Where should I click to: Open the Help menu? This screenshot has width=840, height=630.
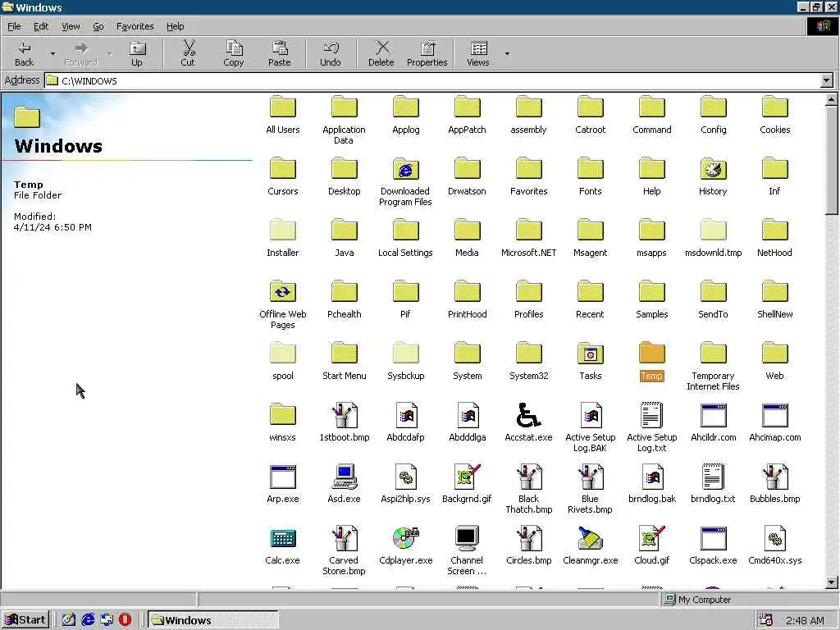[x=176, y=26]
